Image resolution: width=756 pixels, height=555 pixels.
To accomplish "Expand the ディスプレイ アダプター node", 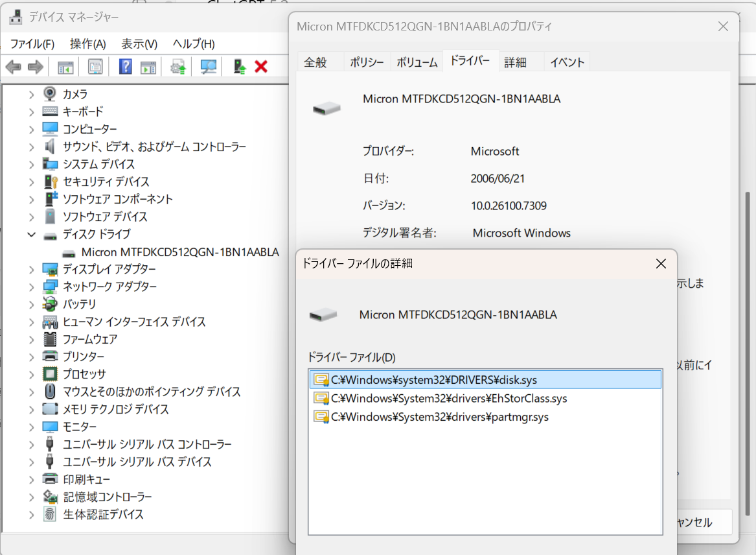I will click(x=31, y=269).
